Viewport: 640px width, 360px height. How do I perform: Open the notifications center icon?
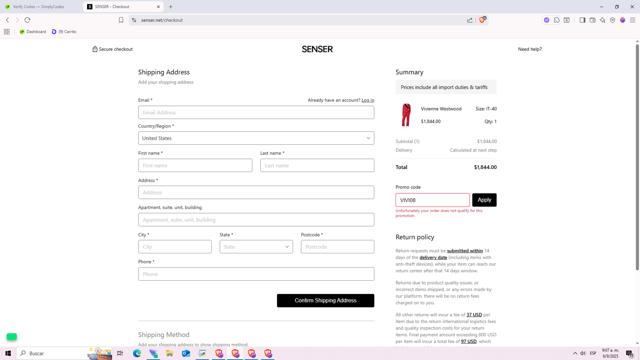[x=629, y=353]
